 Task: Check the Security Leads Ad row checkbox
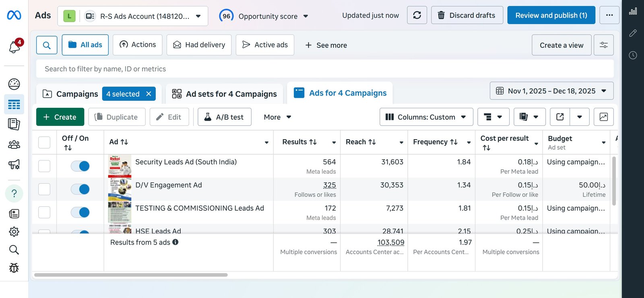44,166
